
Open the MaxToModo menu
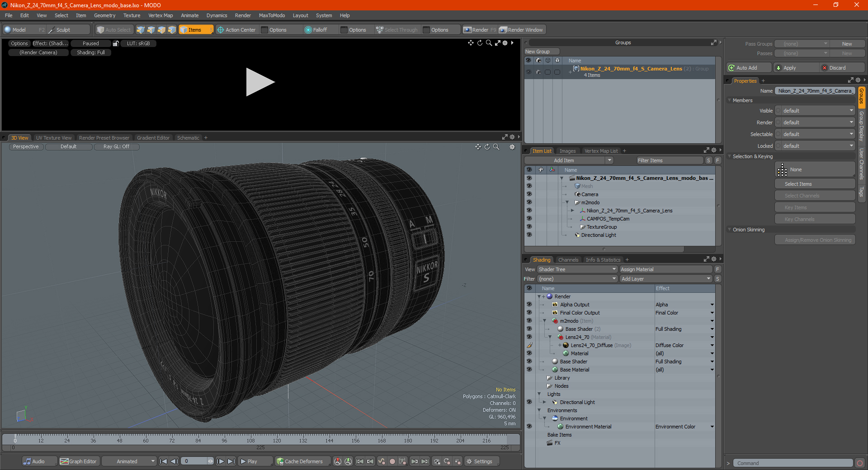click(272, 15)
